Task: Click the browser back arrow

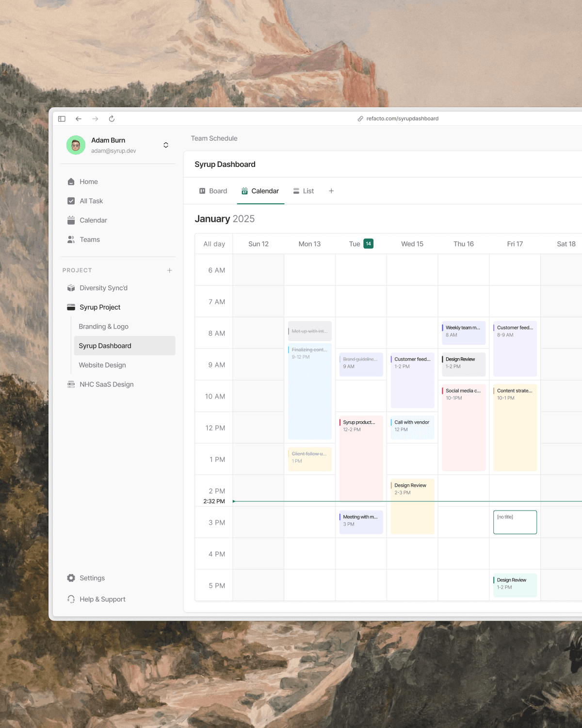Action: coord(79,119)
